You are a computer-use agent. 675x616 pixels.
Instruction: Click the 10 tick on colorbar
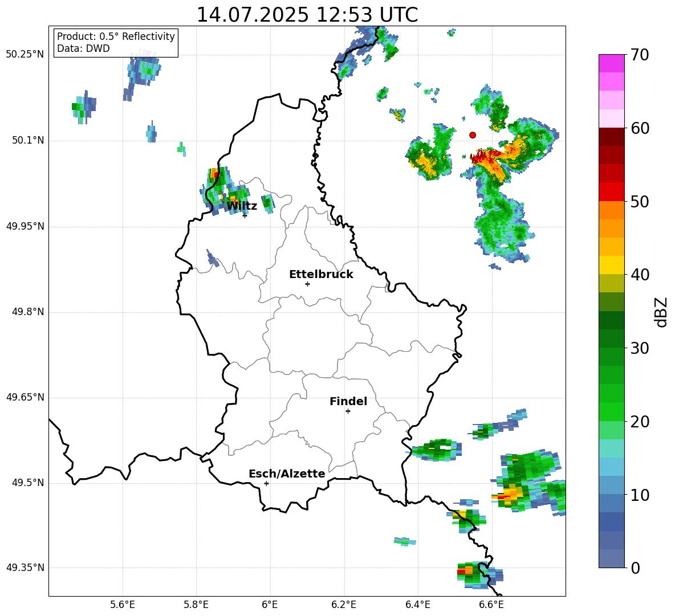[x=640, y=495]
